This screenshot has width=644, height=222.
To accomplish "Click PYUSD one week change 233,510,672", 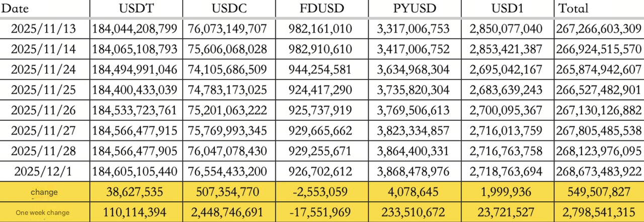I will tap(413, 212).
